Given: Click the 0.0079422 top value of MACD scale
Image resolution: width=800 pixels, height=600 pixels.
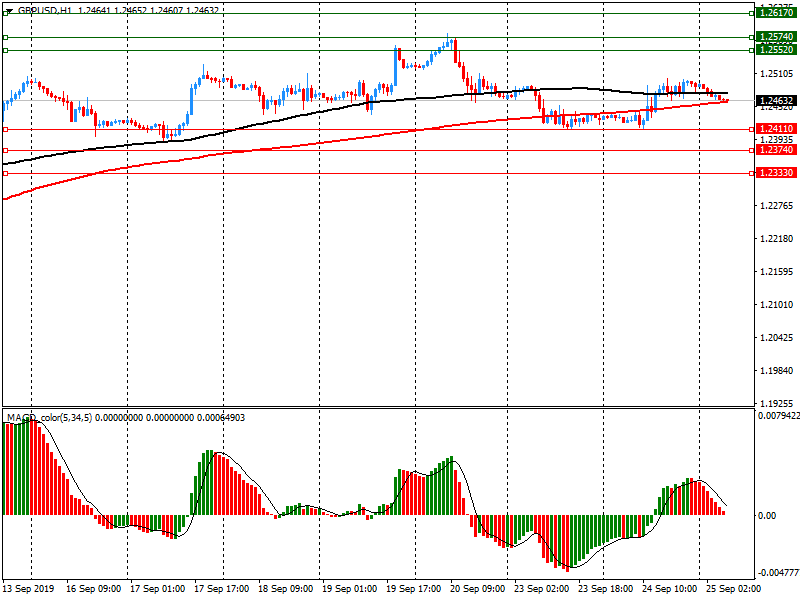Looking at the screenshot, I should click(x=779, y=416).
